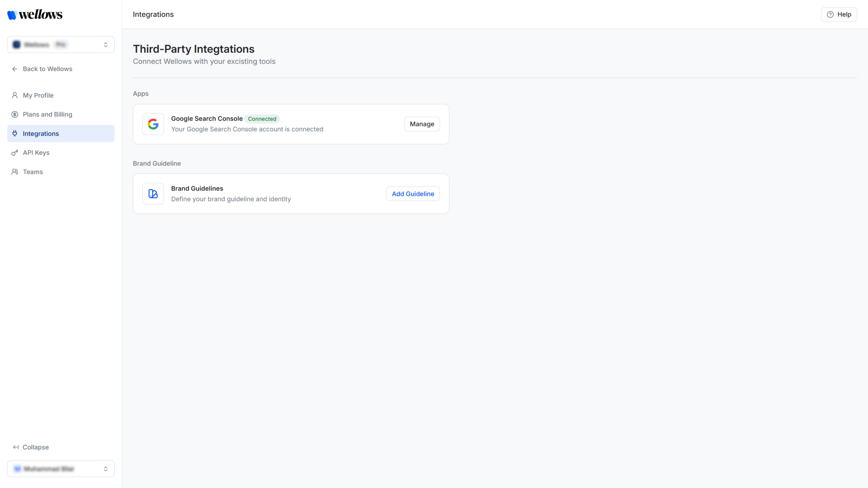Select the My Profile person icon
The height and width of the screenshot is (488, 868).
point(15,95)
